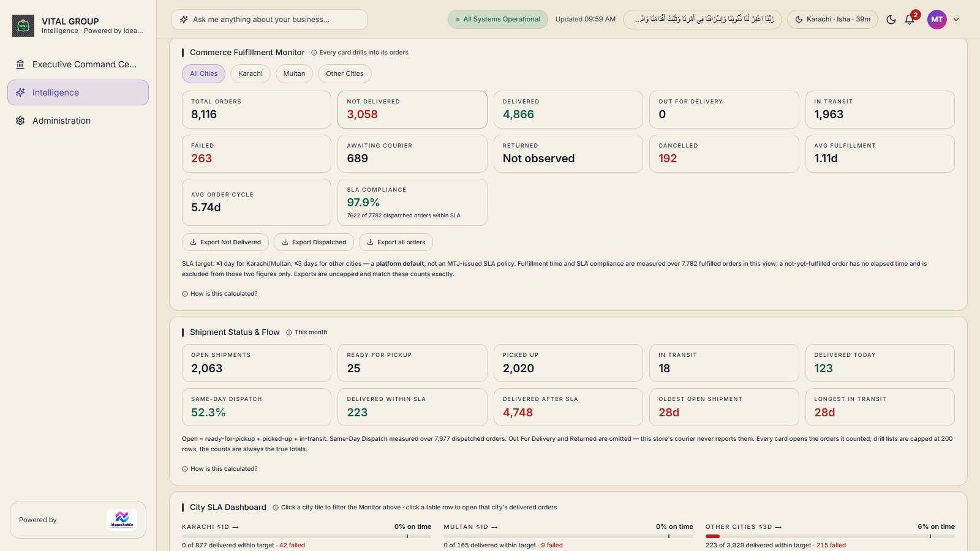Viewport: 980px width, 551px height.
Task: Click the sparkle icon beside Intelligence
Action: point(20,92)
